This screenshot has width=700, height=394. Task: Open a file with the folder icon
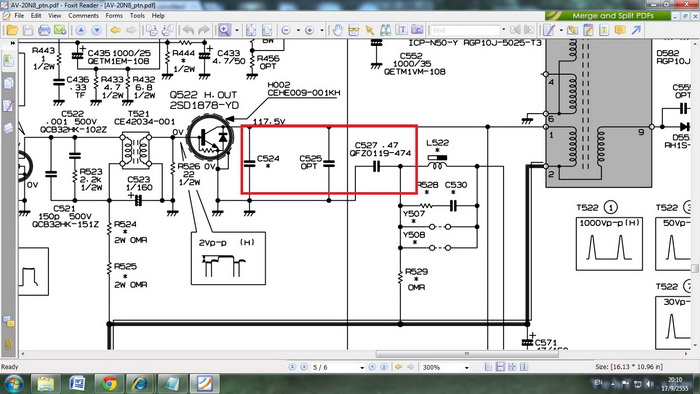point(12,30)
